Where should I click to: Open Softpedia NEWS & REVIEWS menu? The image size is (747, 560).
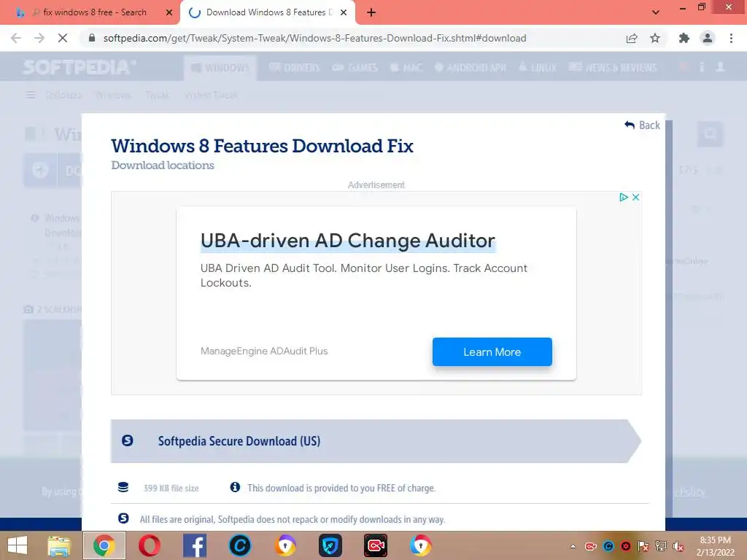tap(613, 68)
